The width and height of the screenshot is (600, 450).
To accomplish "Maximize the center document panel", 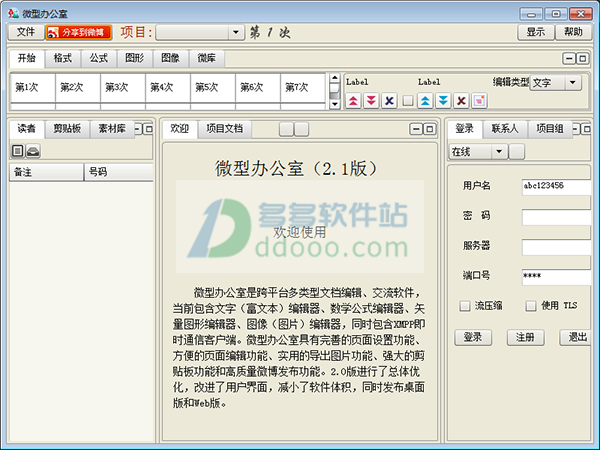I will [430, 129].
